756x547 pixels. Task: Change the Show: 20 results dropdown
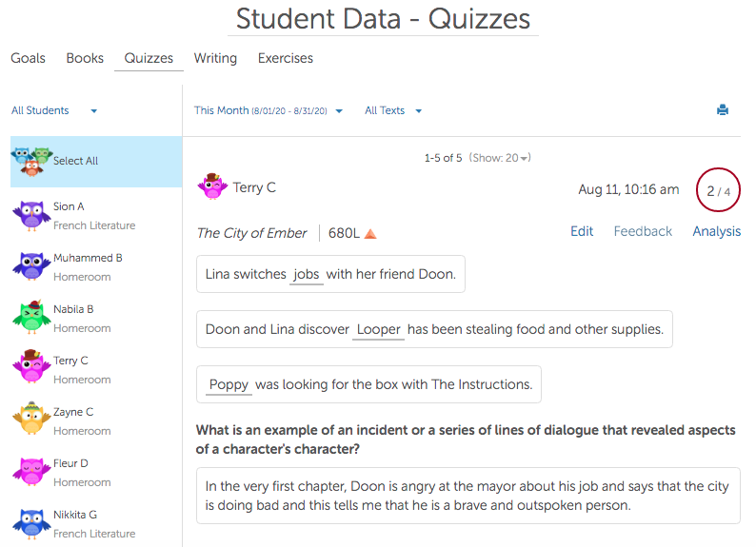pyautogui.click(x=500, y=158)
